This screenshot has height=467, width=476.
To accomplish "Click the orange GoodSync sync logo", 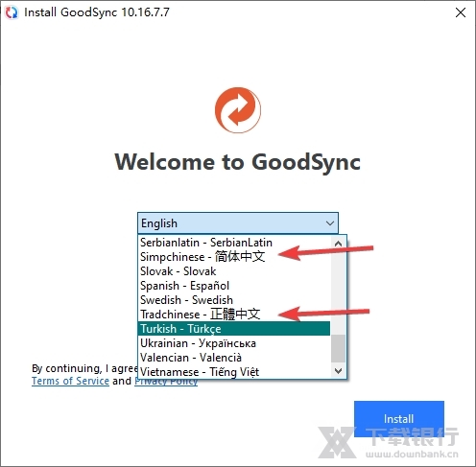I will pos(238,110).
